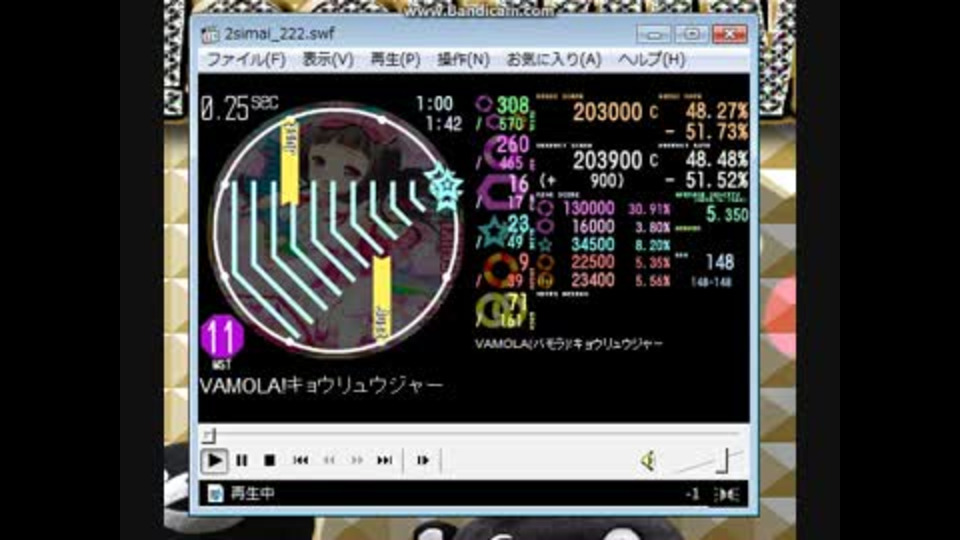Click the combo value 148
The height and width of the screenshot is (540, 960).
pyautogui.click(x=719, y=263)
